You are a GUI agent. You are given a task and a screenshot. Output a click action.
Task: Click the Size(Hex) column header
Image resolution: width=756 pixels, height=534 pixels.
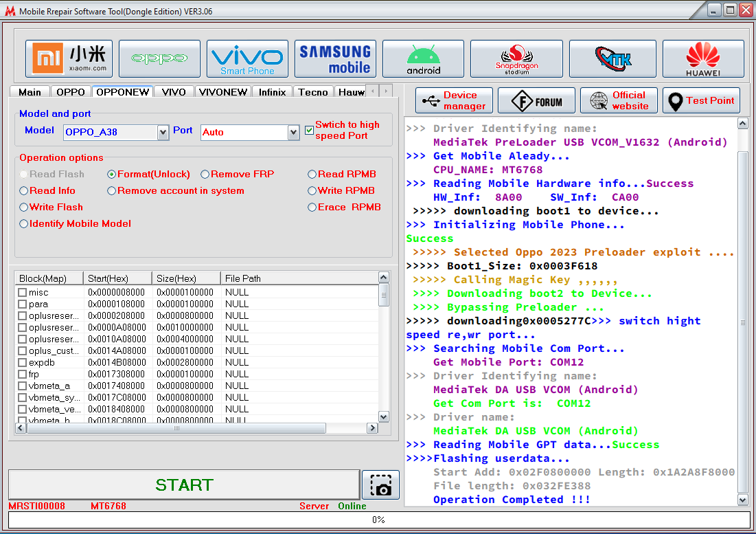coord(186,278)
